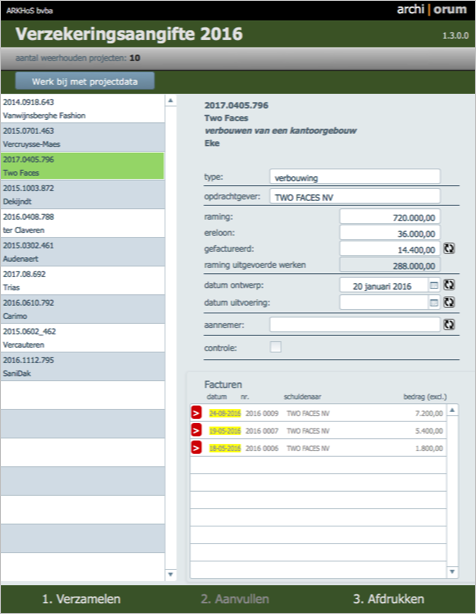This screenshot has width=476, height=614.
Task: Click invoice number 2016 0007
Action: pyautogui.click(x=262, y=431)
